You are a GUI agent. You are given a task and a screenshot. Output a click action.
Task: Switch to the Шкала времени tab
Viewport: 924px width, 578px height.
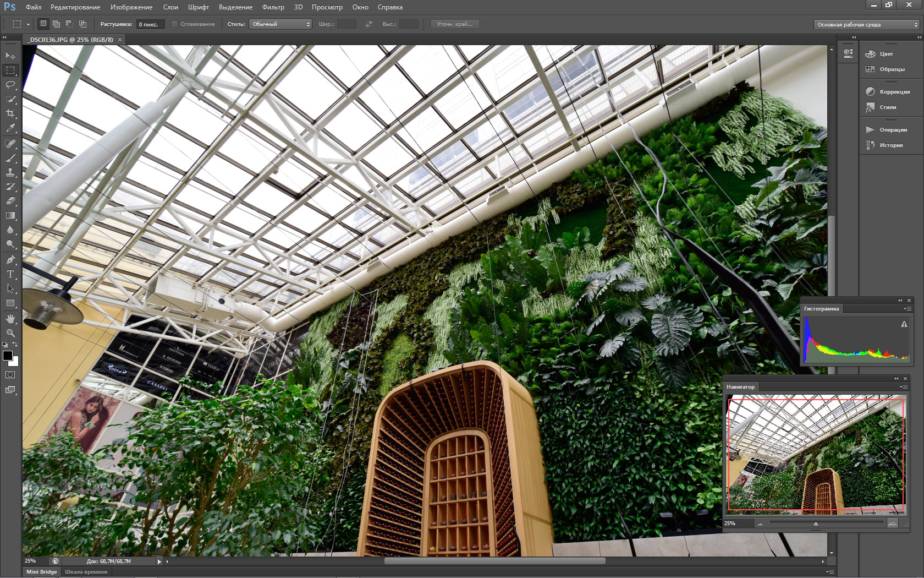click(86, 572)
